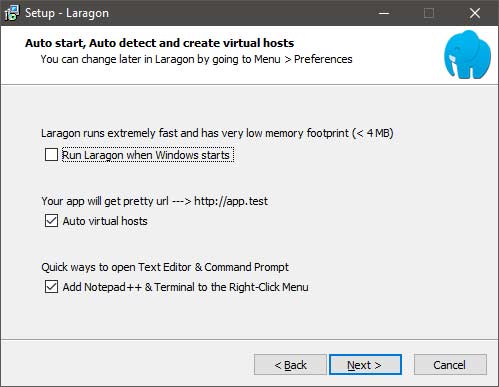Go to the next setup step

(x=365, y=365)
